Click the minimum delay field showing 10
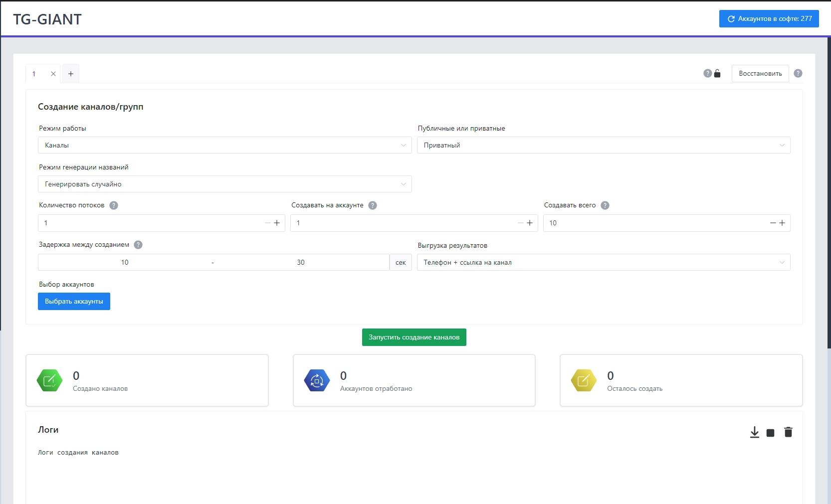 tap(125, 262)
